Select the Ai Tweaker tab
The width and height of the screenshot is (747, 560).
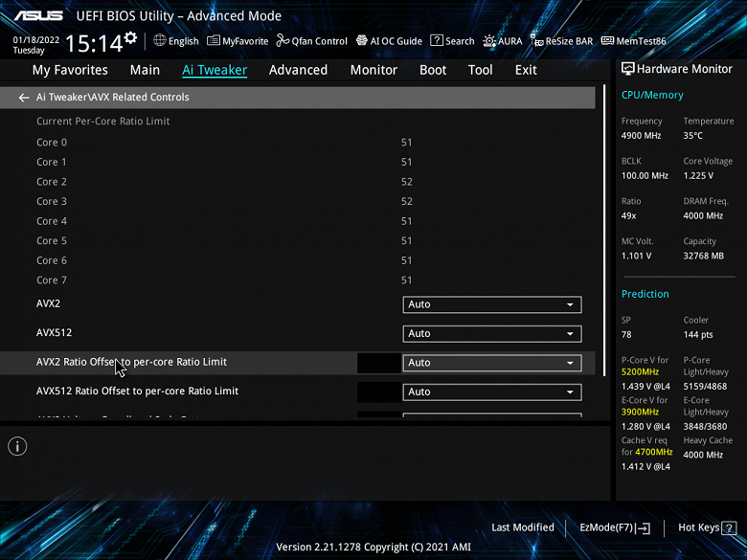(215, 70)
